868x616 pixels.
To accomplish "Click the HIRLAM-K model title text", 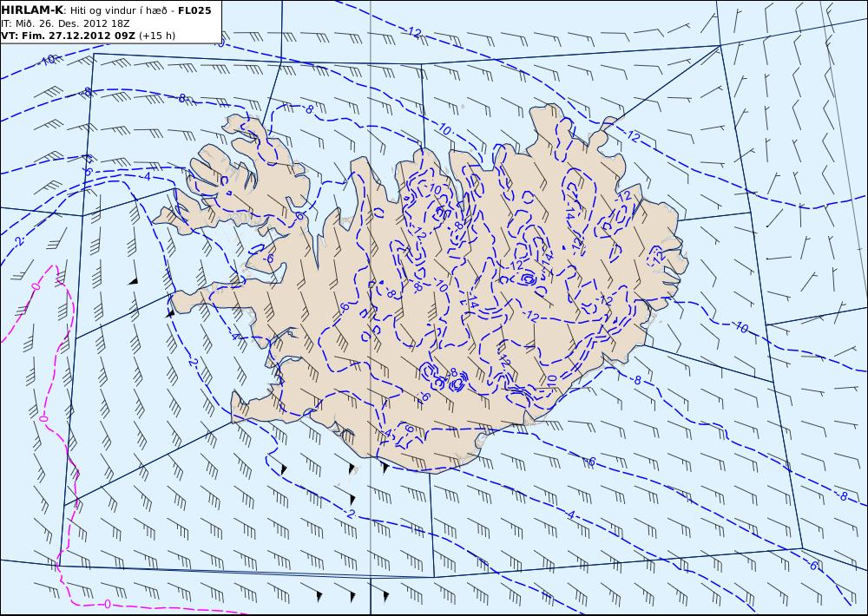I will pos(31,10).
